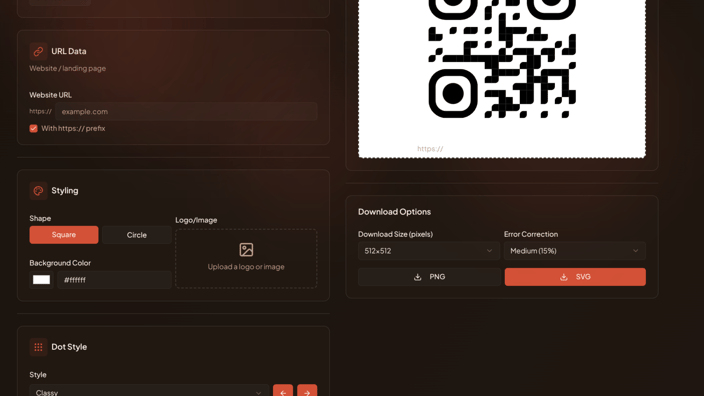
Task: Select the Square shape option
Action: [64, 235]
